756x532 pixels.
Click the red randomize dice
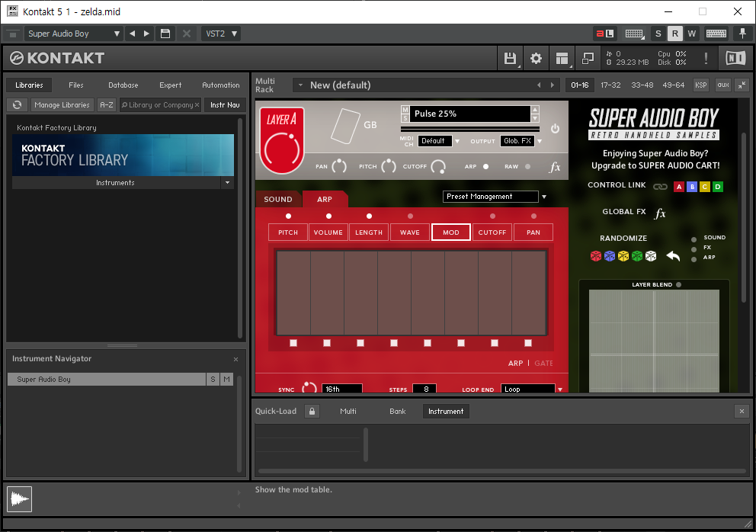click(595, 255)
